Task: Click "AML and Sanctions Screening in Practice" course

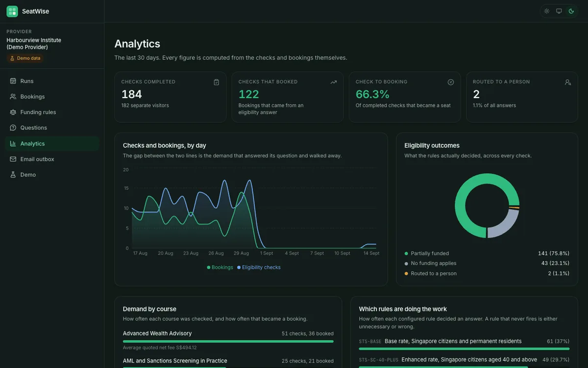Action: tap(175, 361)
